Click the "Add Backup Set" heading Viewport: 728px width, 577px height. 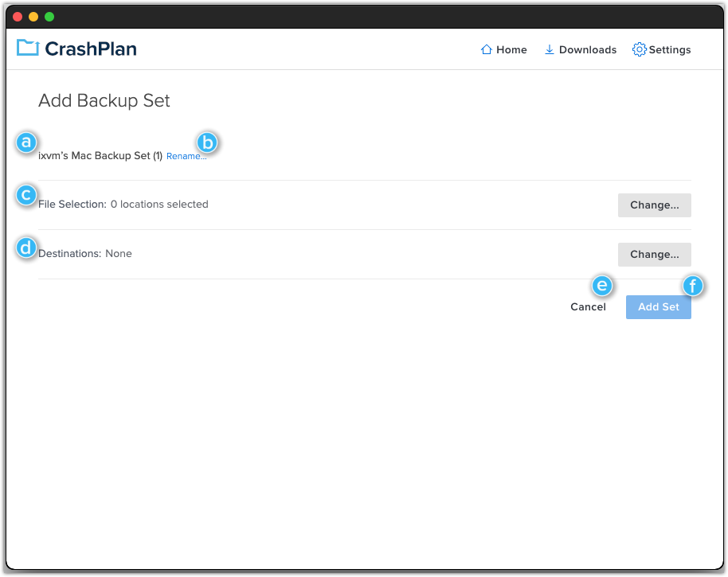(x=104, y=100)
